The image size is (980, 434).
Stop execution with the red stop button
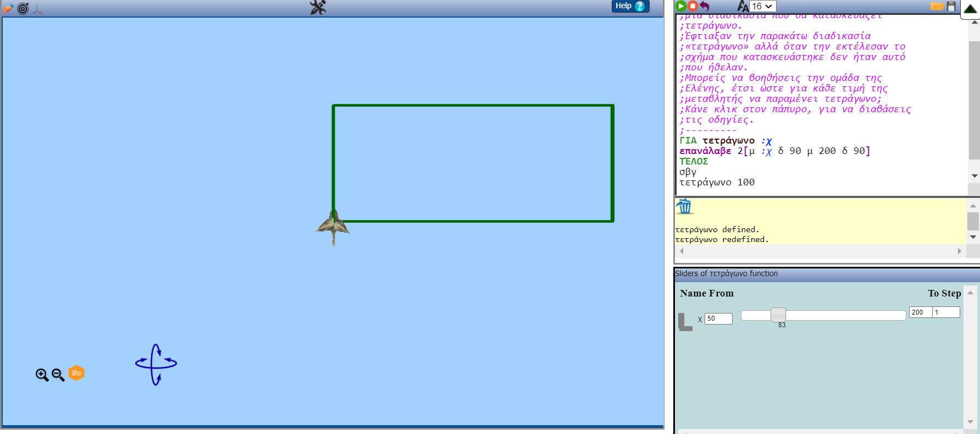(693, 6)
